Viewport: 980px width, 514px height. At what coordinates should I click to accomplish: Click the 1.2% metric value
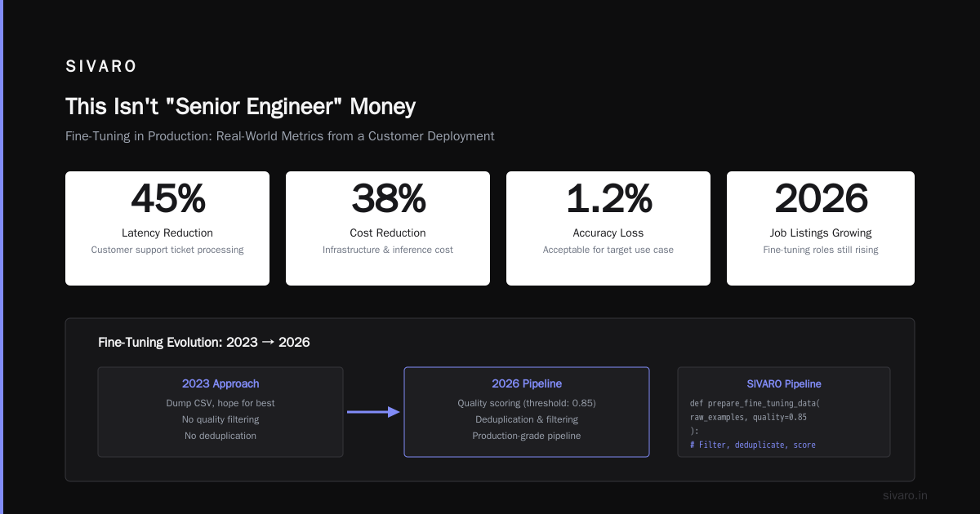pos(608,198)
